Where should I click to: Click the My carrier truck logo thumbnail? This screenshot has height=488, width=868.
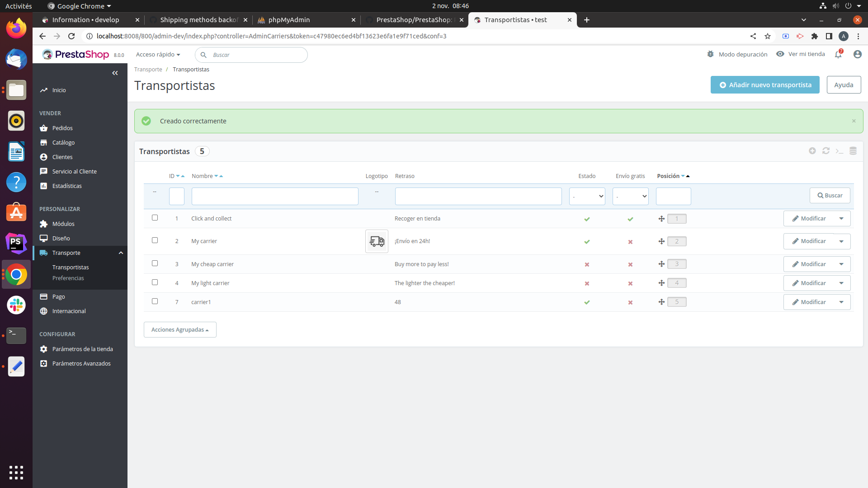pyautogui.click(x=376, y=241)
